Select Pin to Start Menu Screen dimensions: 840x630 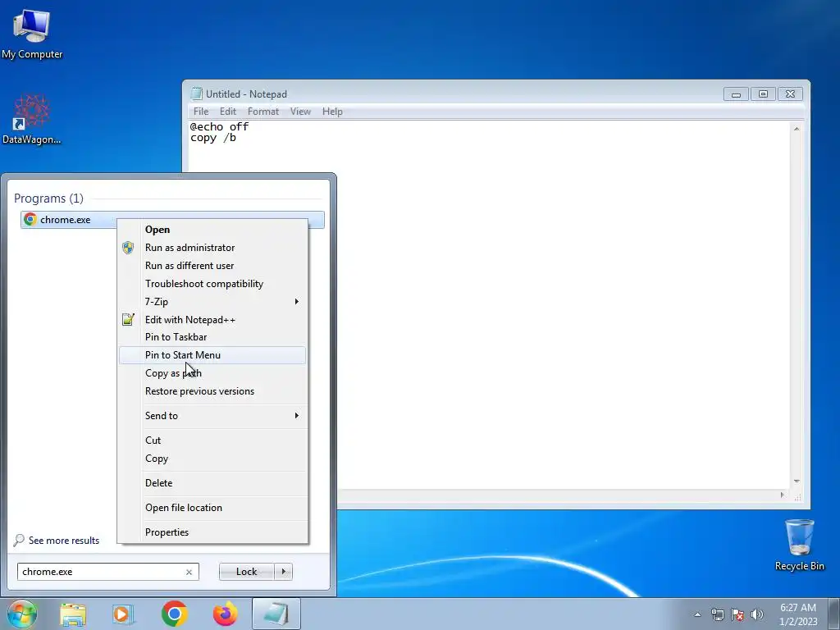point(212,355)
